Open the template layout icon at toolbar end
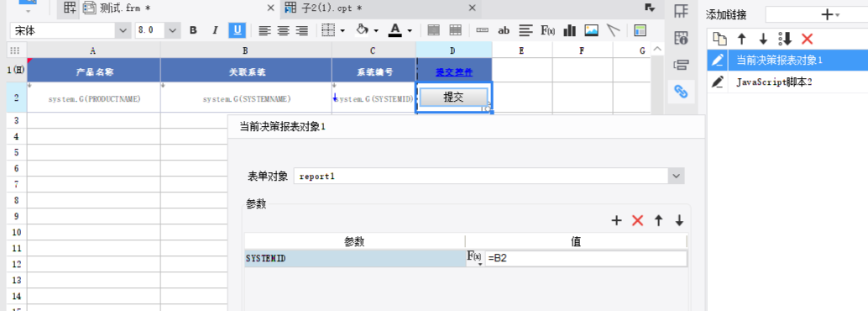Image resolution: width=868 pixels, height=311 pixels. (640, 30)
